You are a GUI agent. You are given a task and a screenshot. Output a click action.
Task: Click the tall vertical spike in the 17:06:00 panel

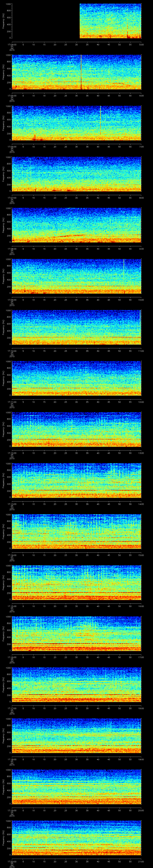(101, 120)
